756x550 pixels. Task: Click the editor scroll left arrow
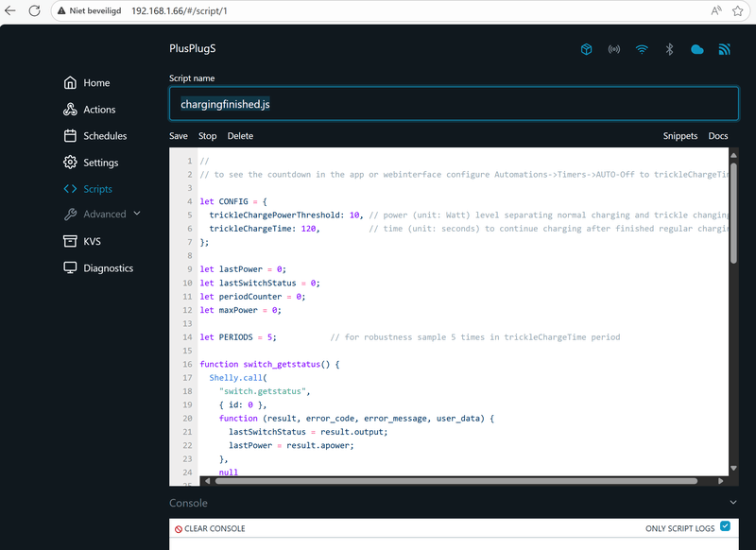click(x=207, y=481)
